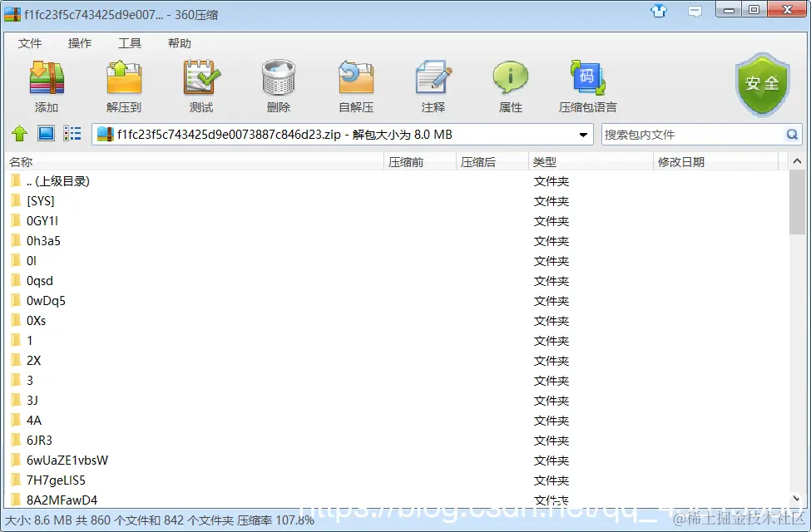Open the 自解压 (Self-extract) tool
The width and height of the screenshot is (811, 532).
click(x=356, y=77)
